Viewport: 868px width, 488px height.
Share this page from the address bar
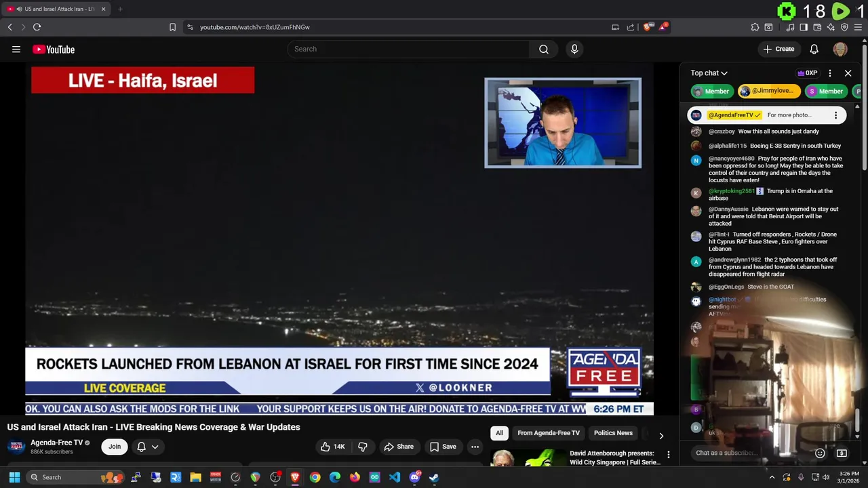click(631, 27)
